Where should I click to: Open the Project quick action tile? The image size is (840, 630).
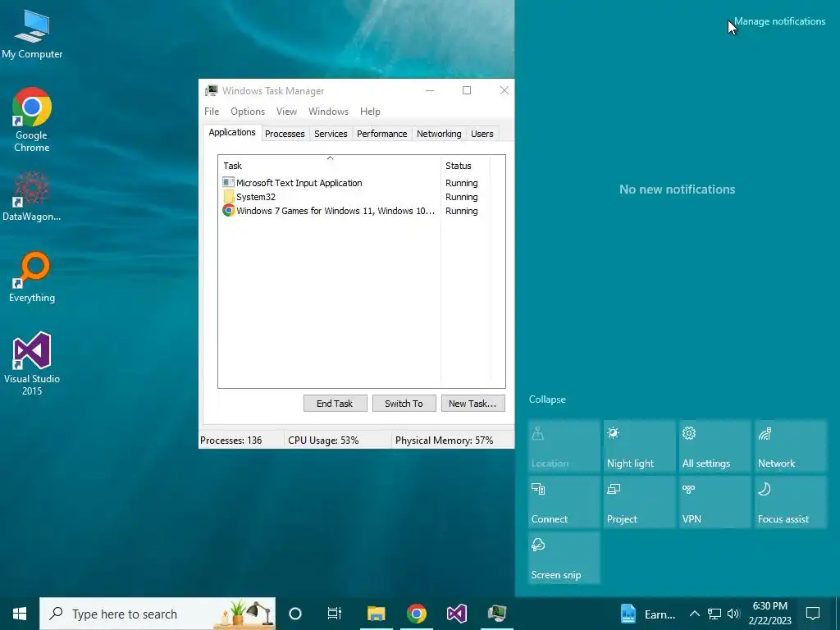pos(640,502)
